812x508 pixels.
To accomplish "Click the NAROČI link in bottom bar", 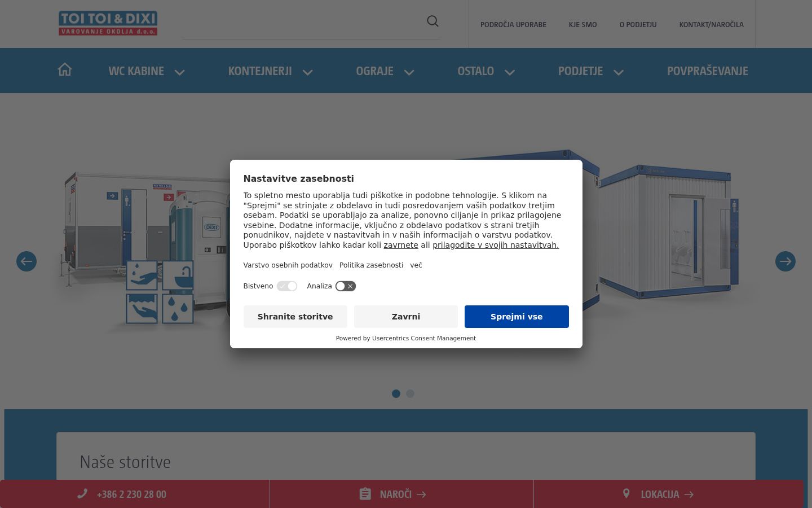I will tap(396, 494).
